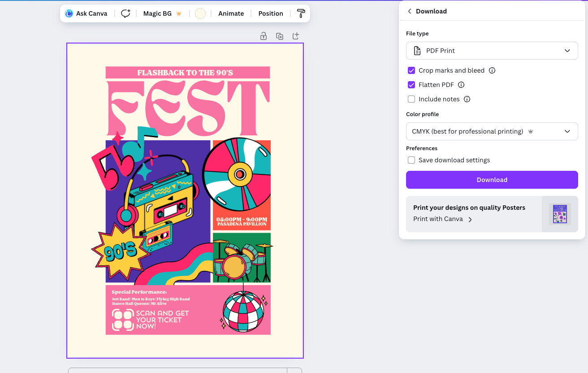Select the copy style paint roller icon
This screenshot has height=373, width=588.
tap(301, 13)
